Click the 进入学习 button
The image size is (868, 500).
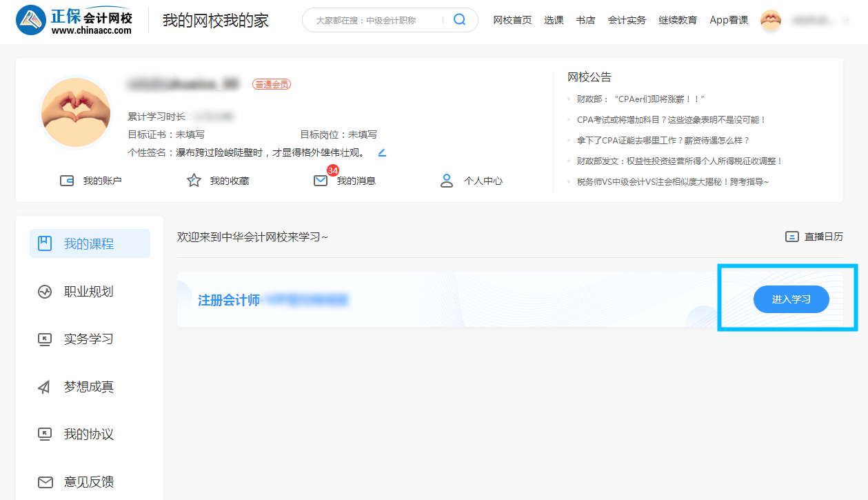tap(791, 299)
